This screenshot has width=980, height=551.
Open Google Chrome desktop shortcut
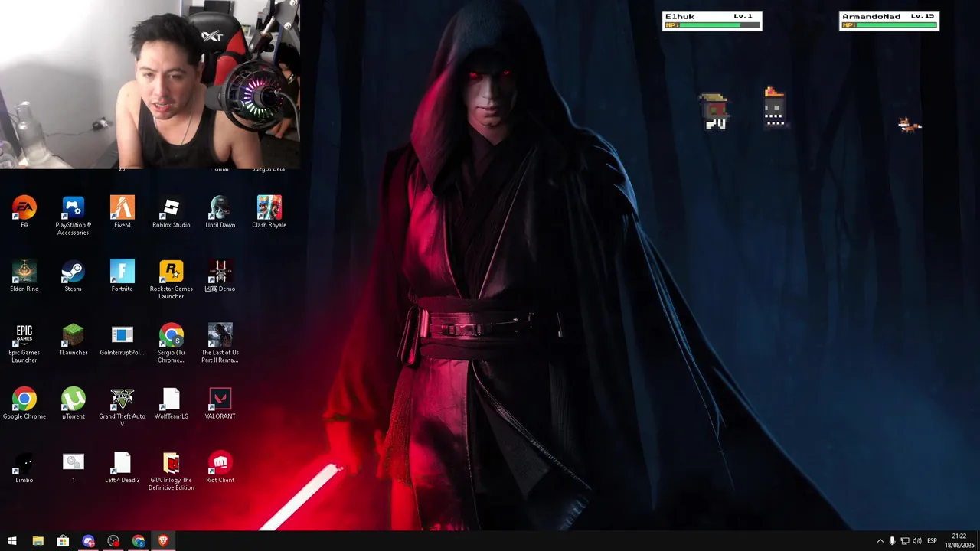click(x=24, y=403)
